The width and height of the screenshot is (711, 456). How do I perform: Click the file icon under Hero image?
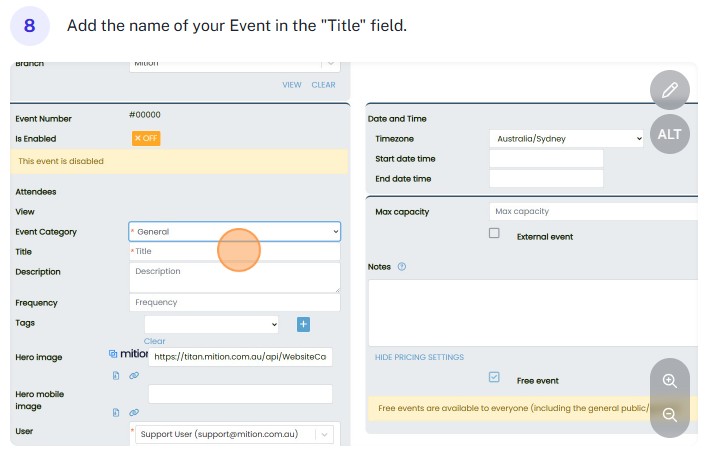pos(116,375)
